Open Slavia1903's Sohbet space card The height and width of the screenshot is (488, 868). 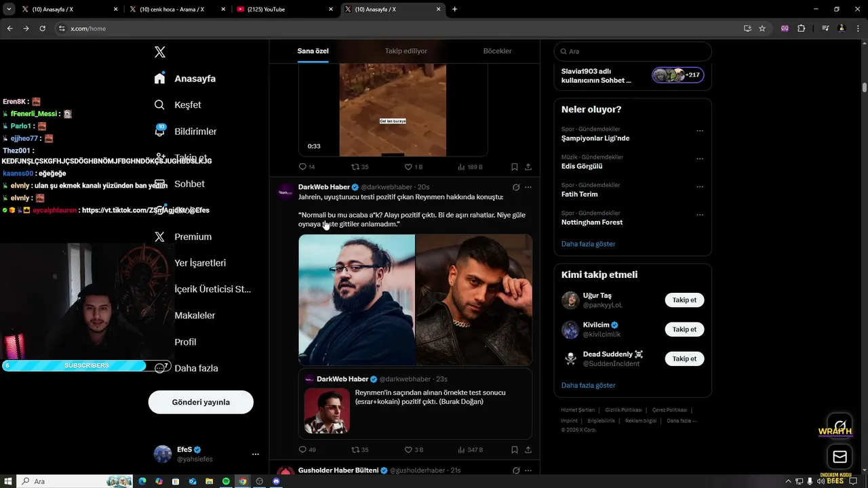pyautogui.click(x=633, y=75)
